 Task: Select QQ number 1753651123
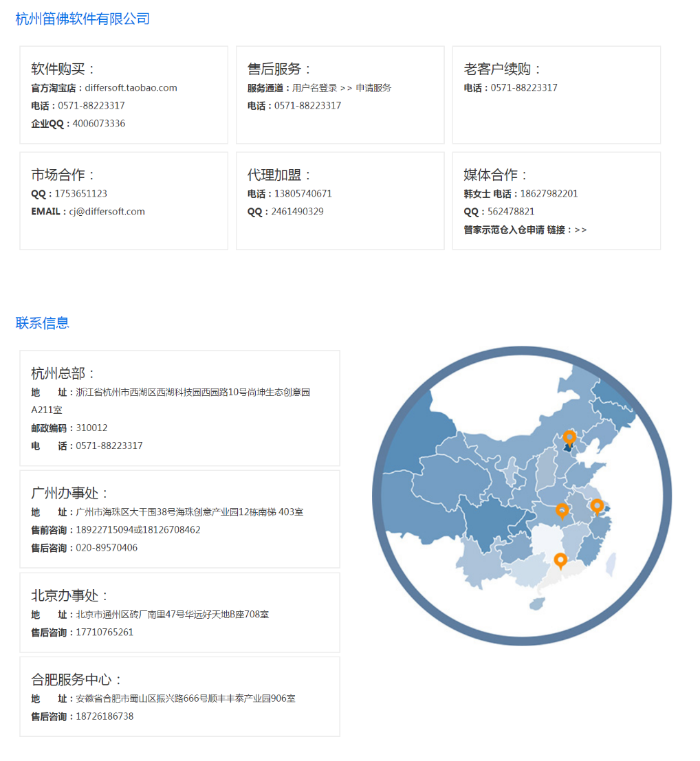click(80, 194)
